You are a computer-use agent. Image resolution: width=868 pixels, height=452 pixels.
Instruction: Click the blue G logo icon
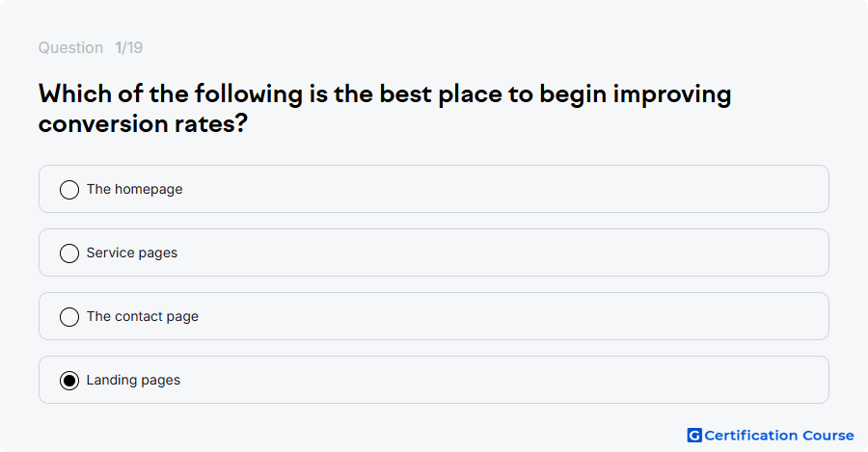click(694, 436)
